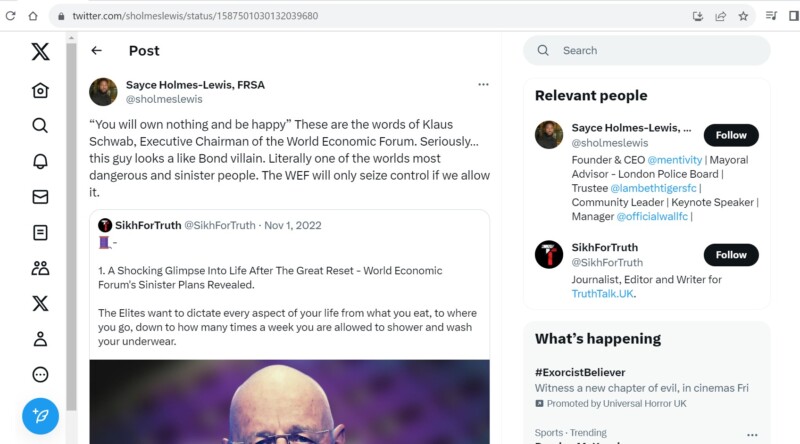
Task: Open Notifications bell icon
Action: coord(40,161)
